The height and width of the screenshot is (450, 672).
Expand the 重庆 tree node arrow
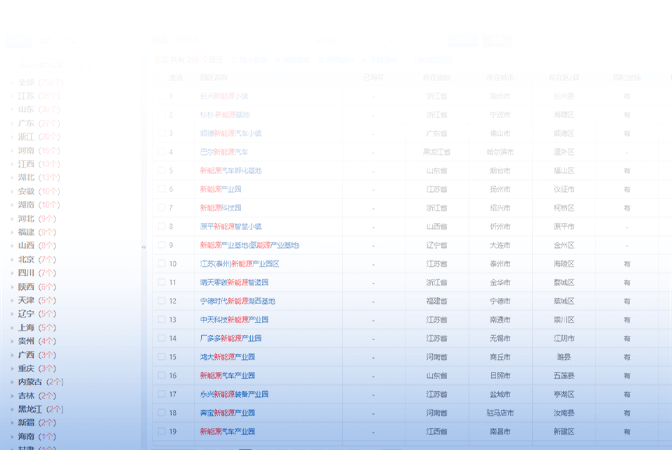coord(12,368)
